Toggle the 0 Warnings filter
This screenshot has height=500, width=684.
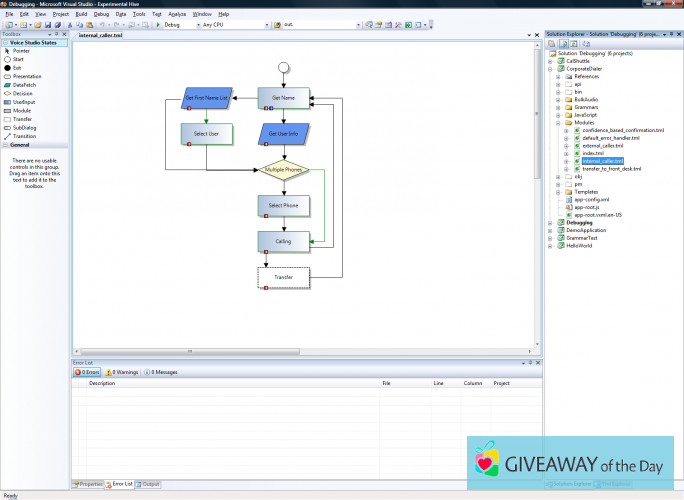coord(120,372)
